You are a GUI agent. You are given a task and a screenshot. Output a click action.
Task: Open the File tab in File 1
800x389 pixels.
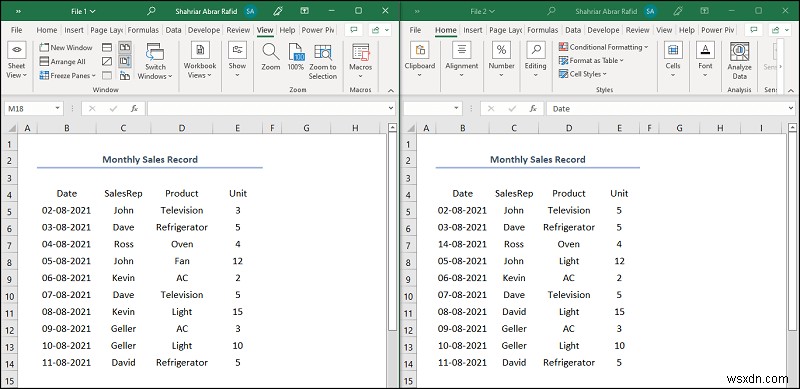point(16,30)
